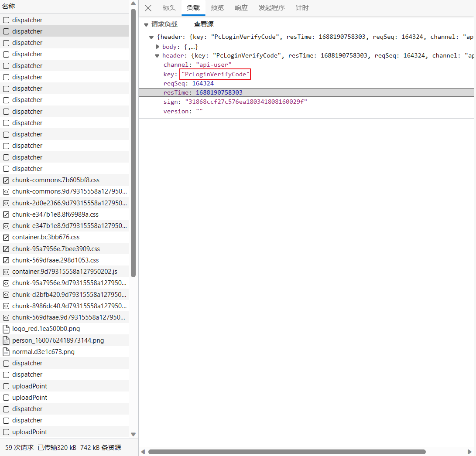Image resolution: width=476 pixels, height=456 pixels.
Task: Tick the checkbox of the first dispatcher request
Action: coord(6,20)
